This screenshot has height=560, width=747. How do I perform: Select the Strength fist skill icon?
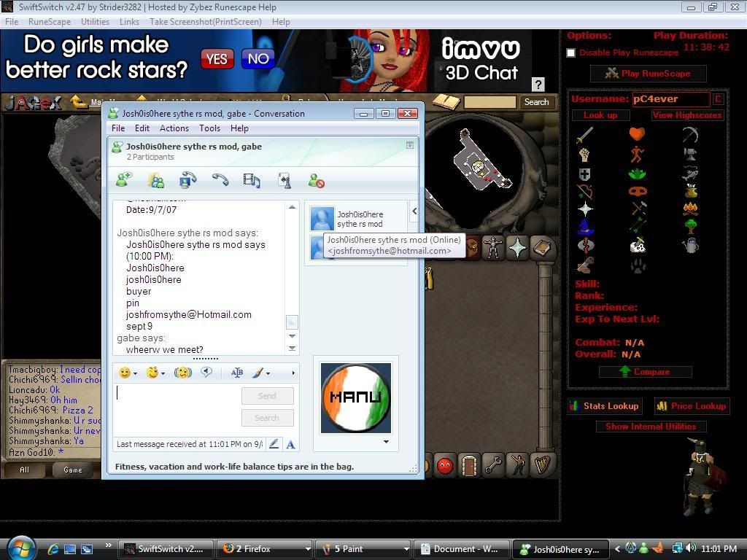[584, 155]
